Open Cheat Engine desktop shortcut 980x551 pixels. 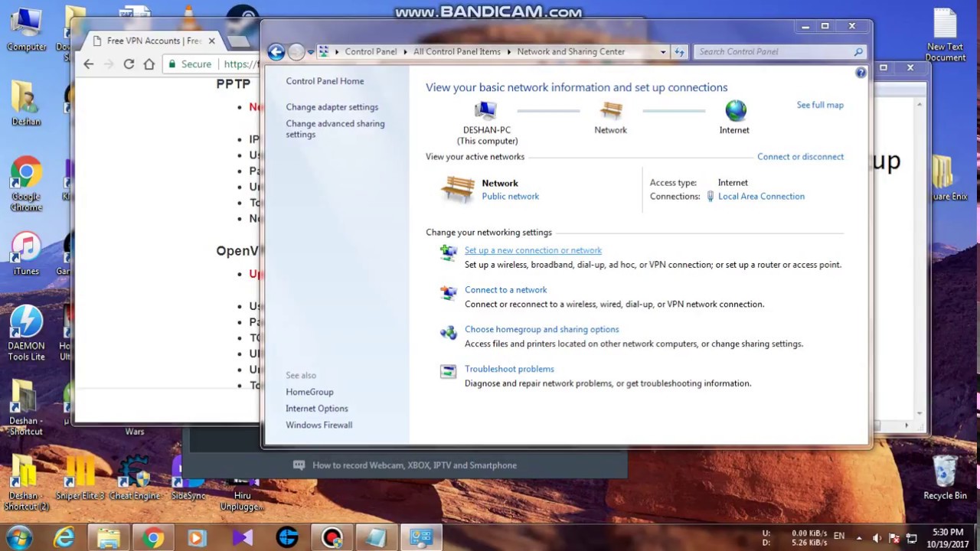coord(135,478)
